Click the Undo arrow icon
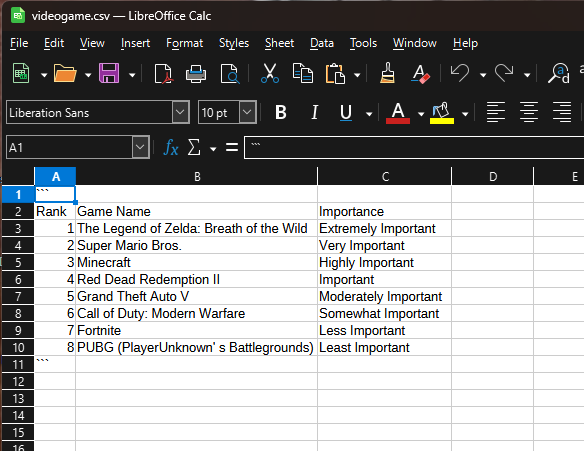 [460, 73]
